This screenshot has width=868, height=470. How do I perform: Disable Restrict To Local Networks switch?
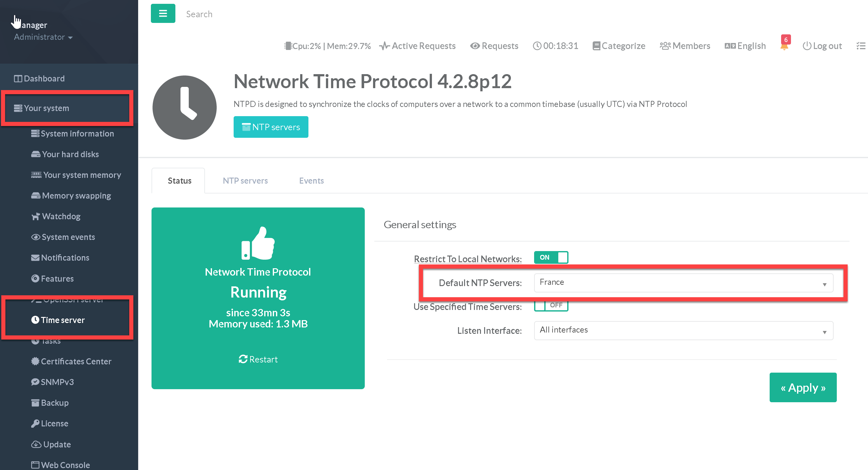coord(551,257)
